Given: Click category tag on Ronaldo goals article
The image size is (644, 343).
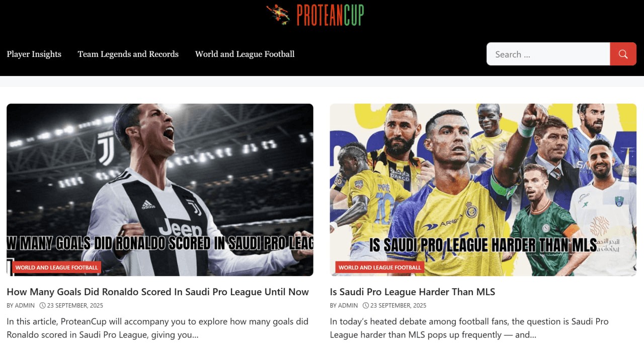Looking at the screenshot, I should coord(57,267).
